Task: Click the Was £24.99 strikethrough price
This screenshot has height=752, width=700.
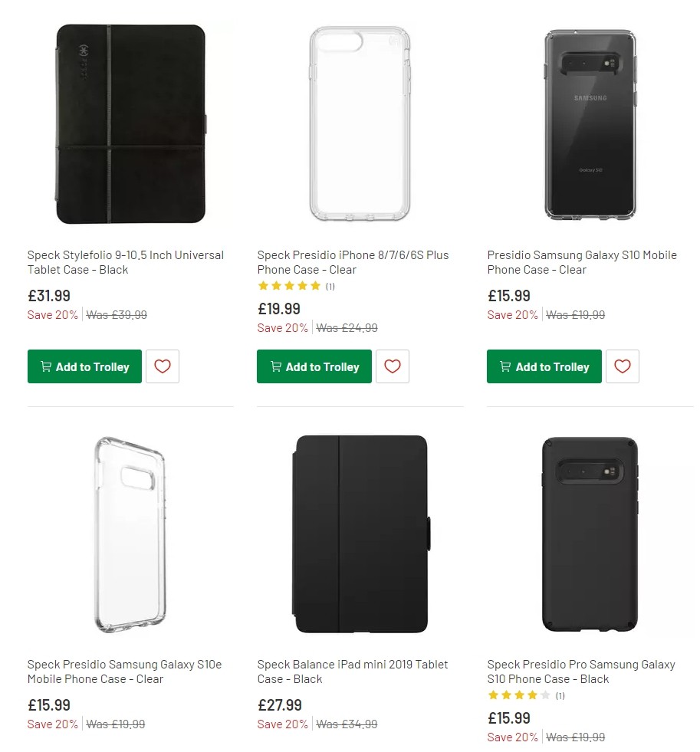Action: coord(347,327)
